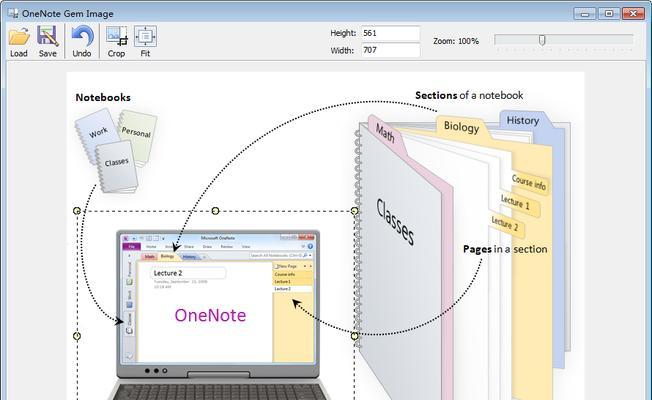Viewport: 652px width, 400px height.
Task: Minimize the OneNote Gem Image window
Action: [585, 14]
